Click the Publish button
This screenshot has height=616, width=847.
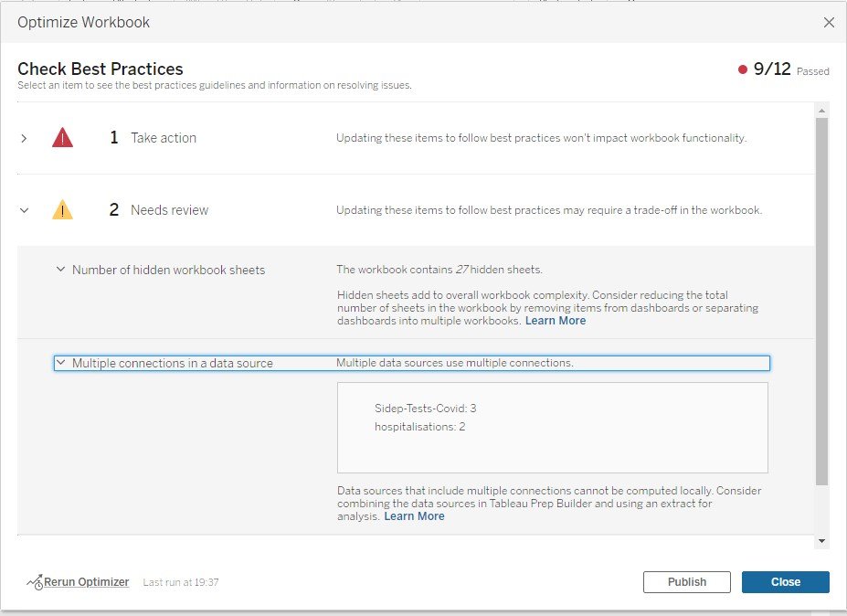(686, 582)
